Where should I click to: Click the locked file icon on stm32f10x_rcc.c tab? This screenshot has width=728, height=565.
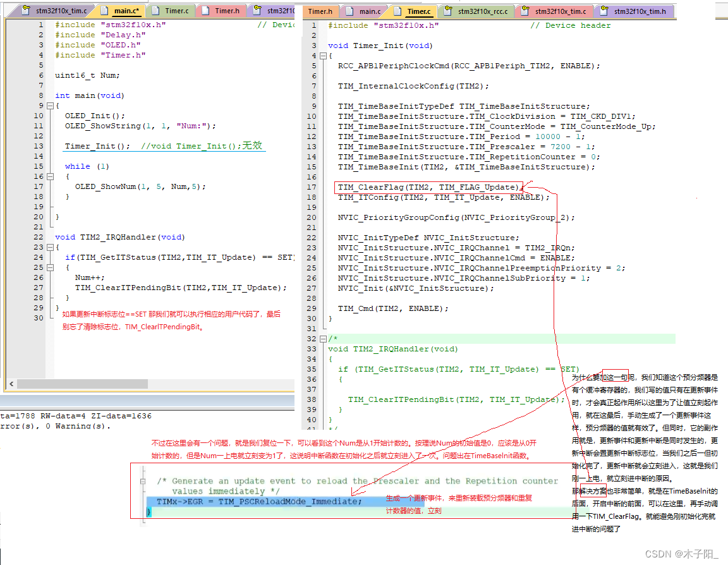point(448,10)
